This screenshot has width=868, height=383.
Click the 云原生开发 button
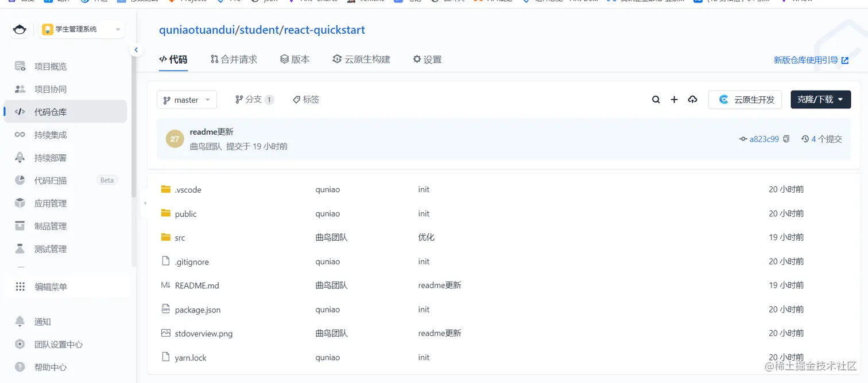745,99
